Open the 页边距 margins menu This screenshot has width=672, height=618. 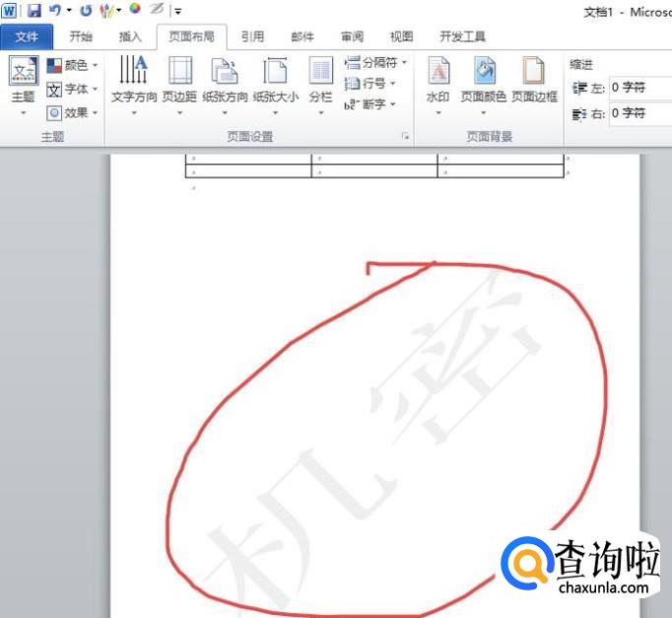[180, 85]
